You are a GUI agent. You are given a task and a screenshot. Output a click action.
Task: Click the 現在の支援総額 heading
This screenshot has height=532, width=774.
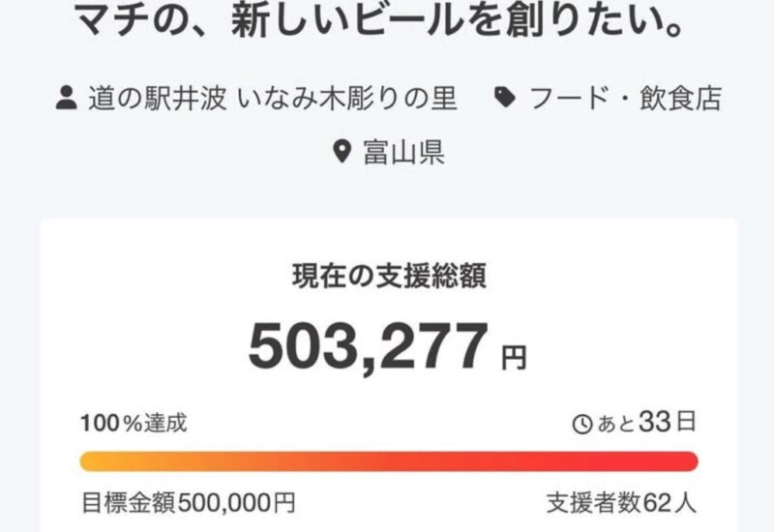pos(389,276)
